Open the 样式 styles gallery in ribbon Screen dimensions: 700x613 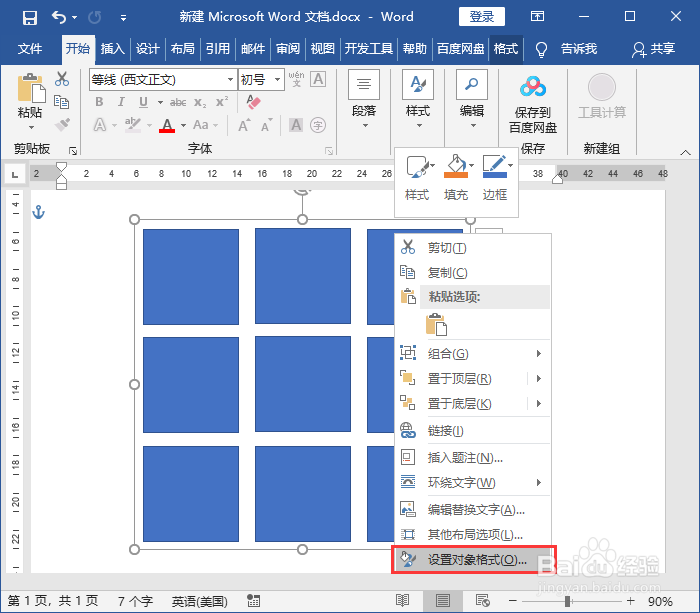coord(418,99)
